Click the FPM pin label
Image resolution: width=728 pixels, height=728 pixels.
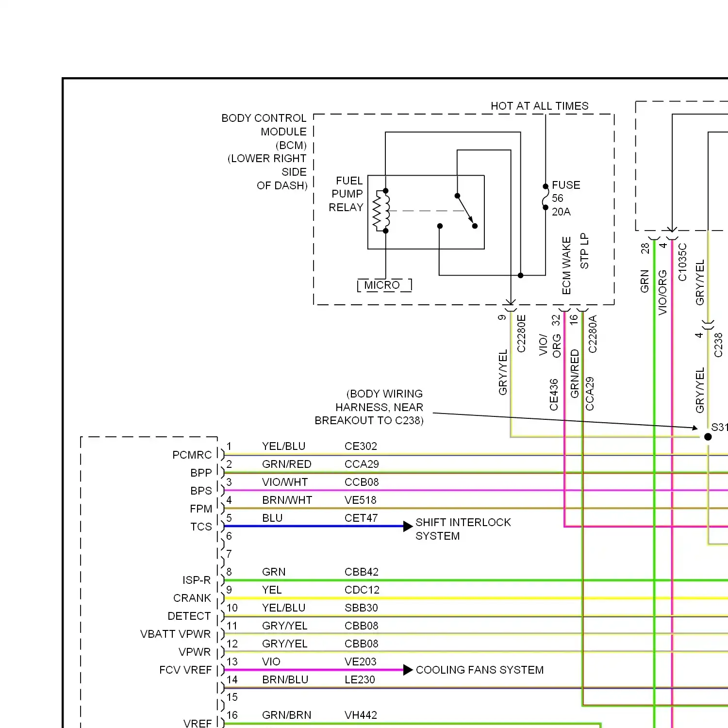coord(201,509)
